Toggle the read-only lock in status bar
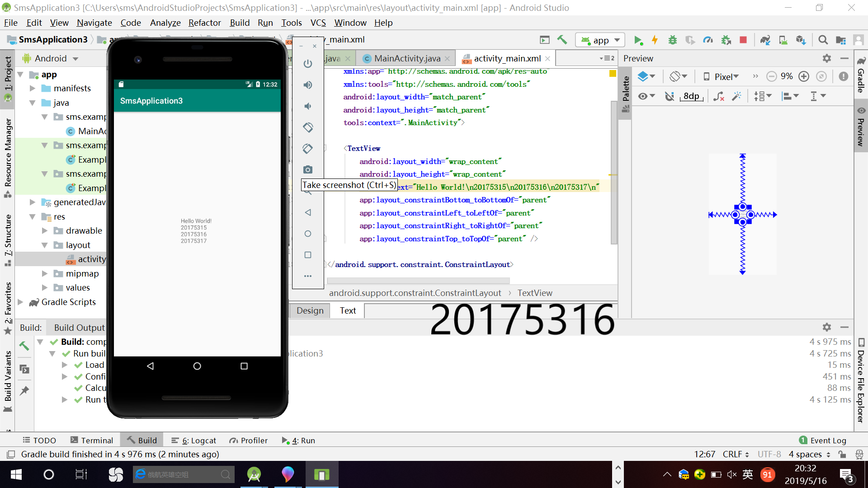This screenshot has height=488, width=868. [842, 454]
